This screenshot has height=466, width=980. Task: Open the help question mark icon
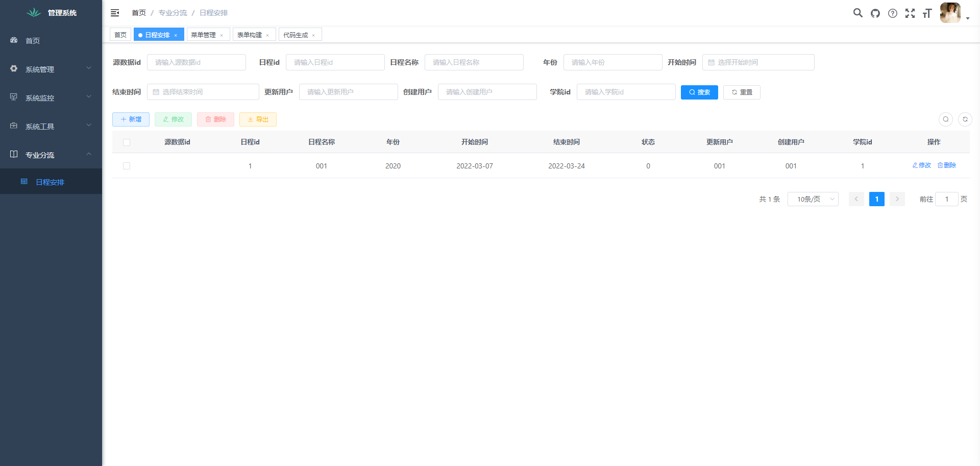[893, 13]
